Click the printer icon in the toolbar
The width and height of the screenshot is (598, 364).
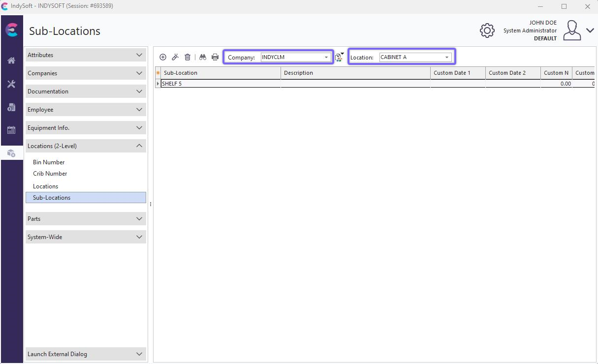click(215, 57)
